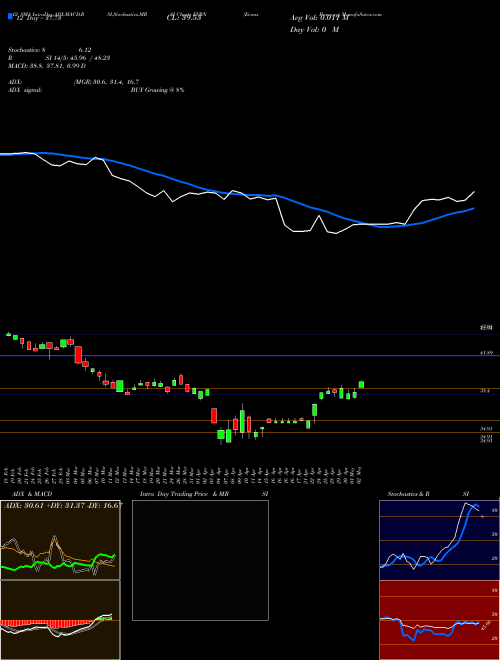
Task: Click the blue 12 Day SMA legend square
Action: pos(10,17)
